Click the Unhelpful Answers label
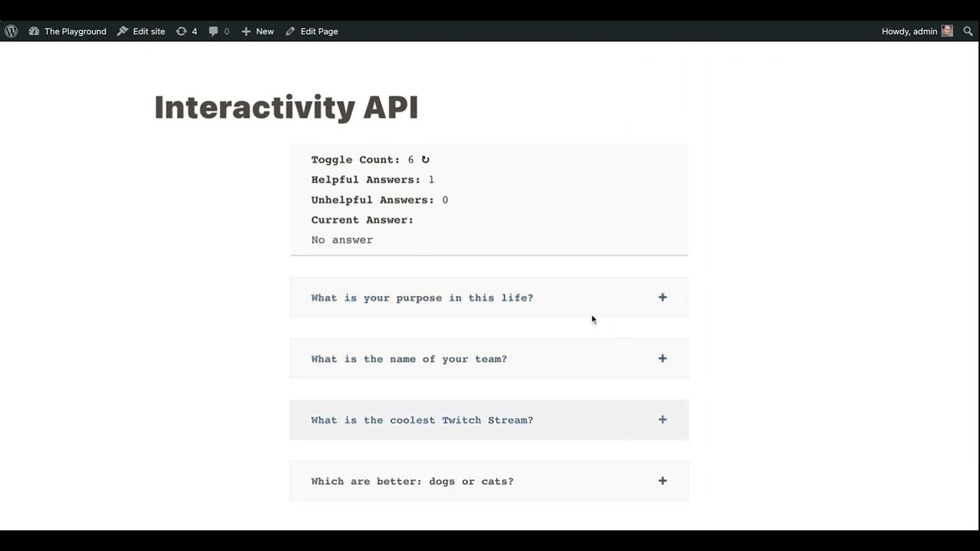 (x=372, y=200)
